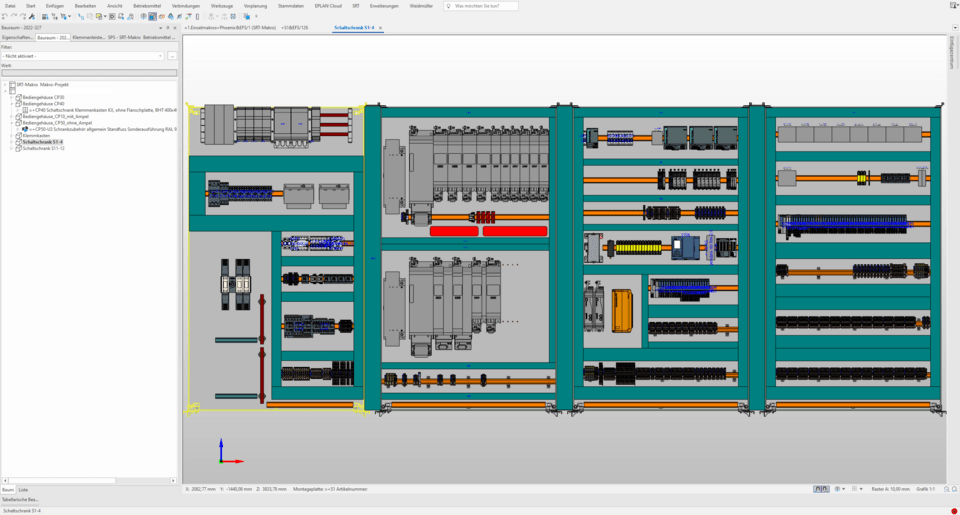The width and height of the screenshot is (960, 515).
Task: Click the search field Was möchten Sie tun
Action: click(481, 6)
